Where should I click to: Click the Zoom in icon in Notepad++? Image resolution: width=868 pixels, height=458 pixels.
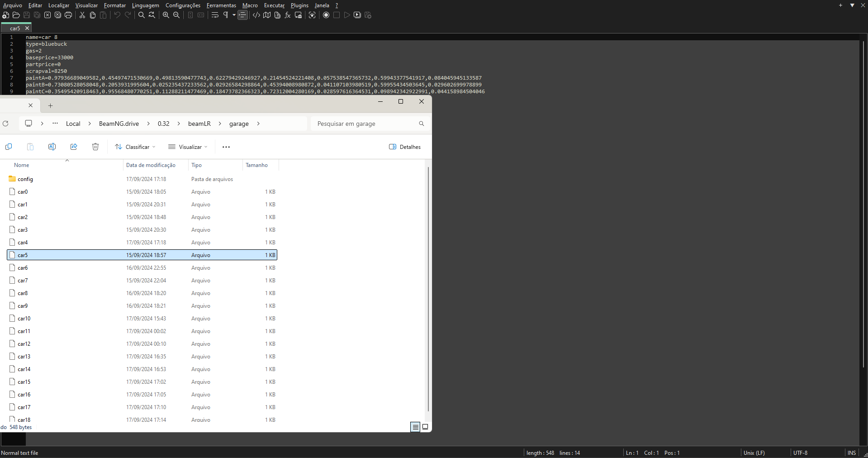(166, 15)
